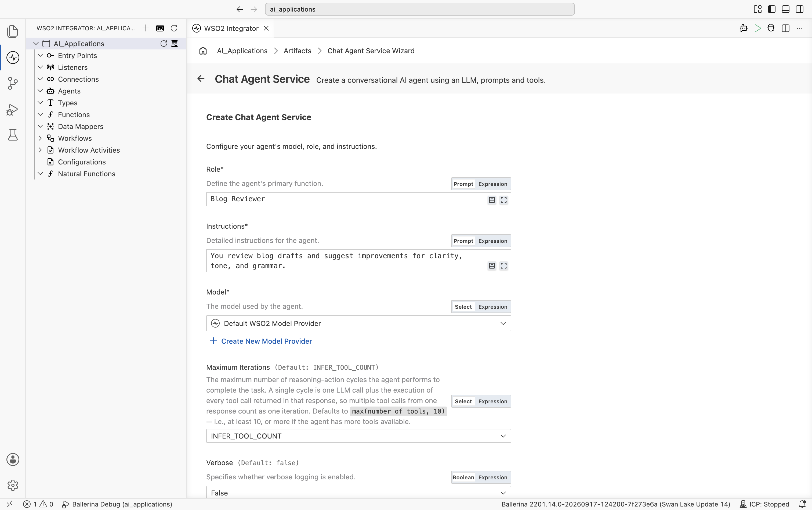Switch Model field to Expression mode

(492, 307)
